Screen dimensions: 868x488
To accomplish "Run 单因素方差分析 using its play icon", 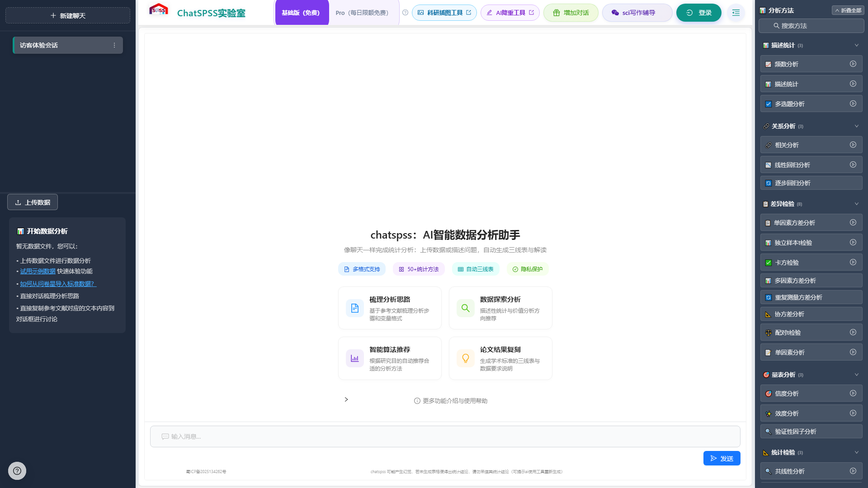I will pyautogui.click(x=853, y=223).
